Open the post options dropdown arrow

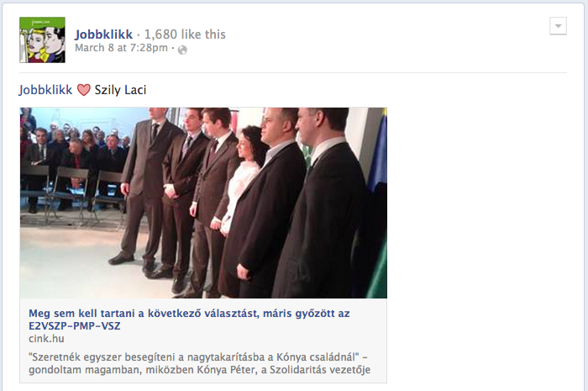click(x=558, y=26)
